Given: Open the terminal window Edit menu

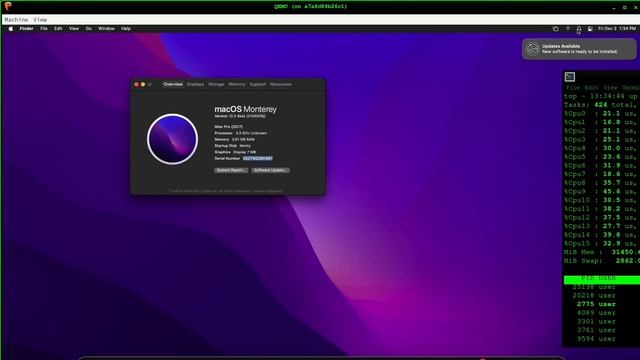Looking at the screenshot, I should click(591, 88).
